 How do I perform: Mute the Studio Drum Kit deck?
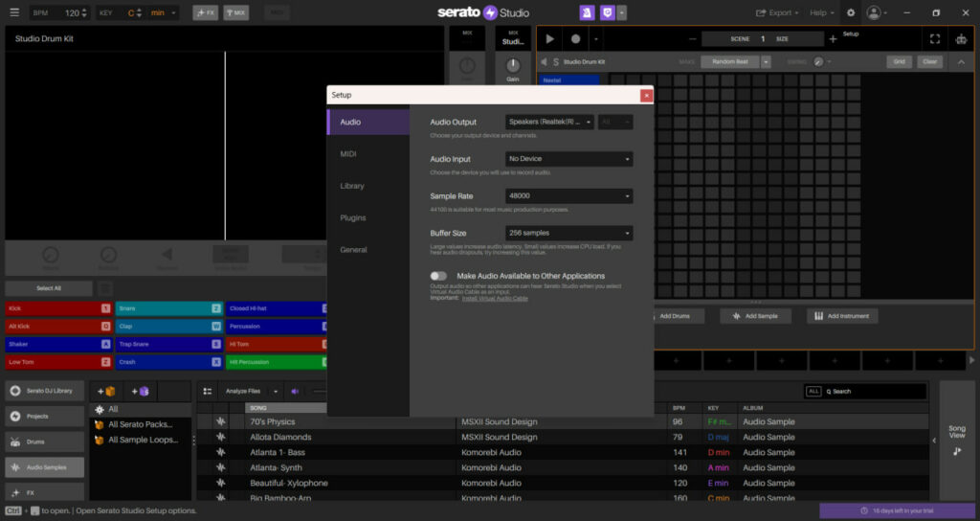click(x=544, y=62)
